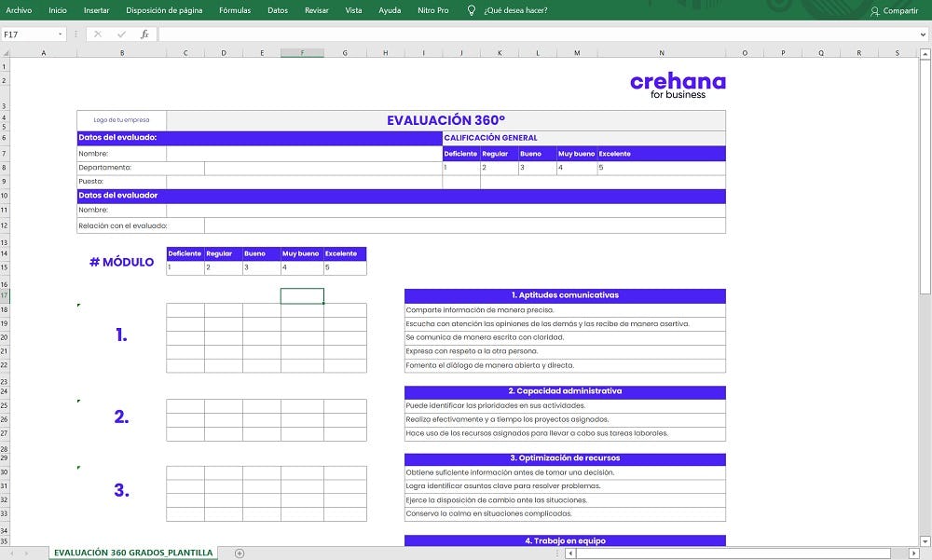The height and width of the screenshot is (560, 932).
Task: Open the Name Box dropdown arrow
Action: 58,32
